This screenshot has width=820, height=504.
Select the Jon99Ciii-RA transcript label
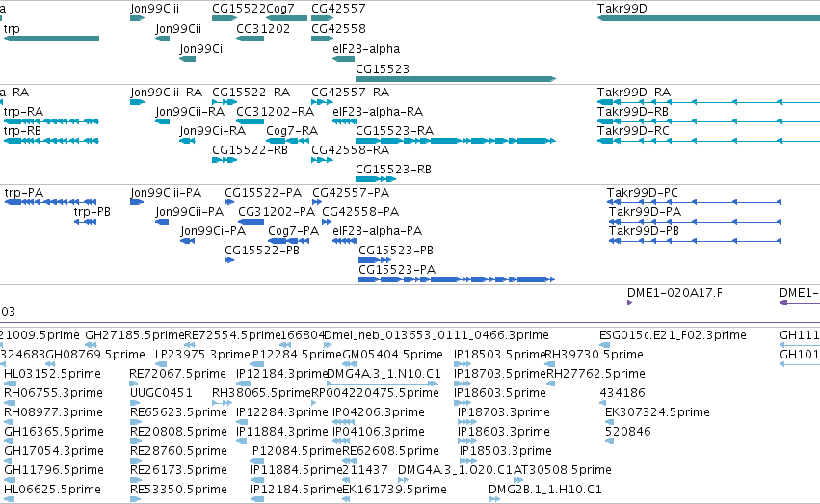[167, 93]
